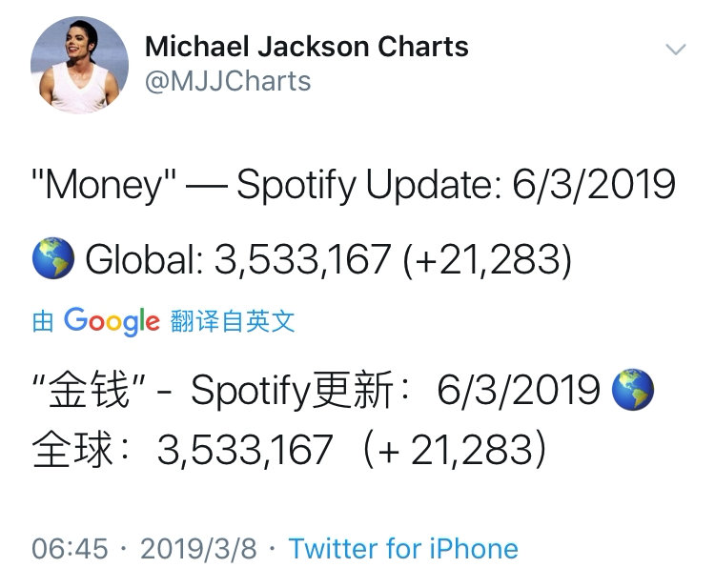Click the 全球: 3,533,167 translated line
The width and height of the screenshot is (715, 588).
(290, 450)
